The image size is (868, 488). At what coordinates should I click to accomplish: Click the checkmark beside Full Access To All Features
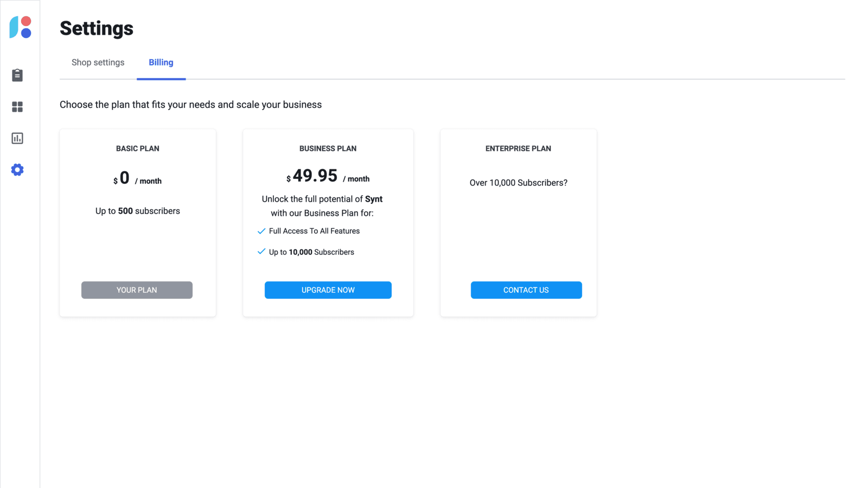261,231
